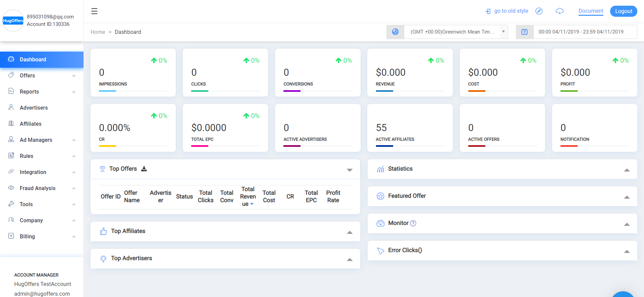Click the Top Advertisers lightbulb icon
The image size is (644, 297).
pyautogui.click(x=103, y=258)
